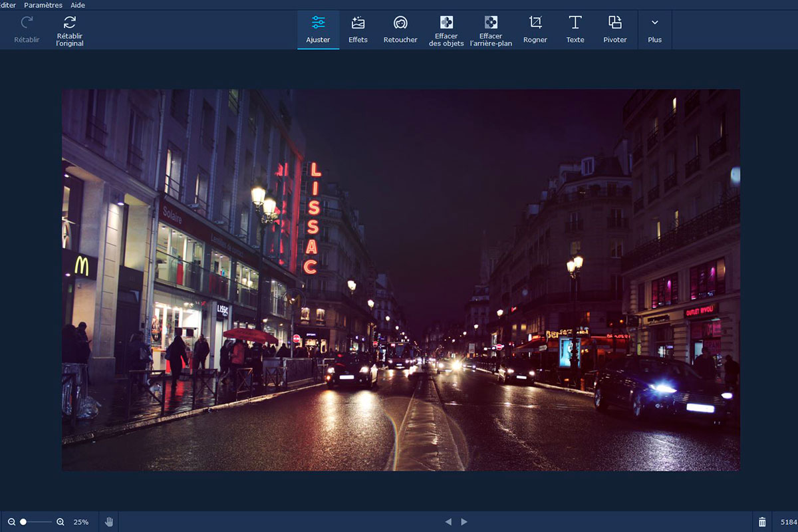Open the Éditer menu
Viewport: 798px width, 532px height.
pos(7,5)
